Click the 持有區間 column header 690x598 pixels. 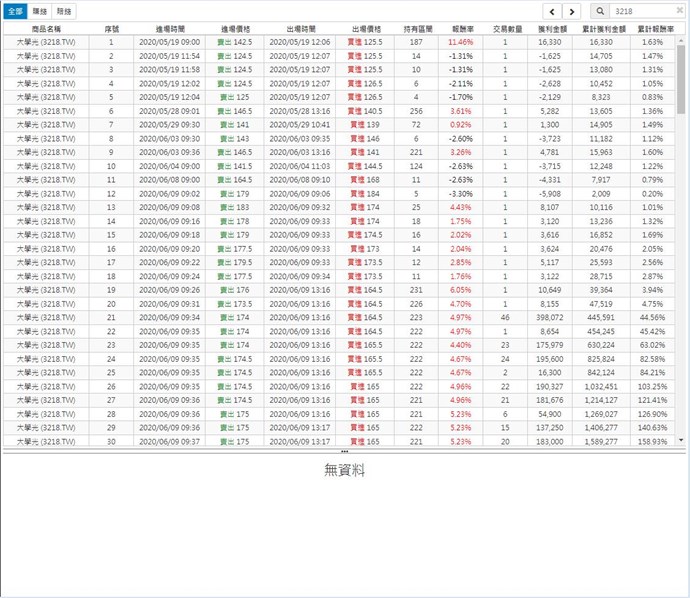click(x=416, y=30)
